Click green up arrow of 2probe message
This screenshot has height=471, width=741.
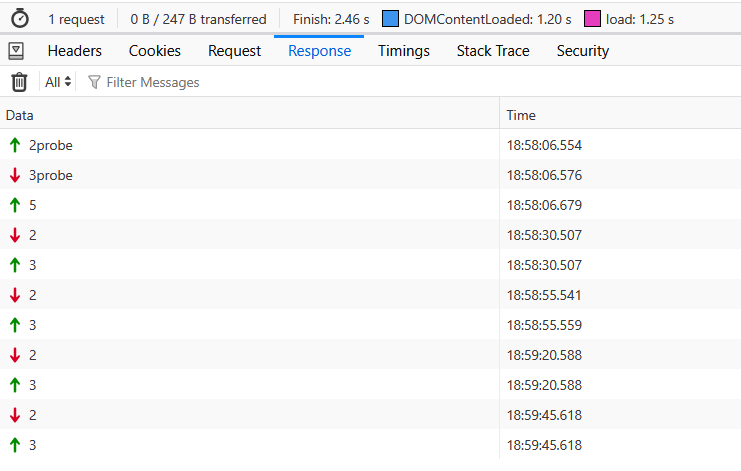[x=15, y=145]
